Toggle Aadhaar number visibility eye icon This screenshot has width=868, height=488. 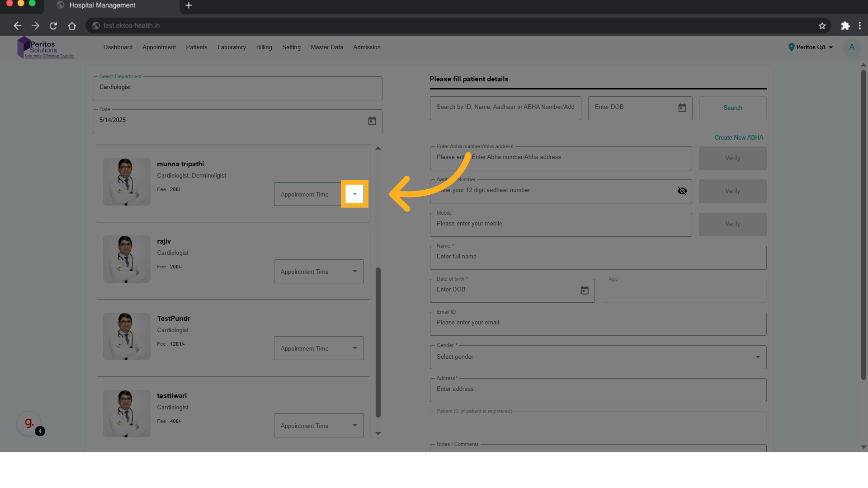pos(682,191)
